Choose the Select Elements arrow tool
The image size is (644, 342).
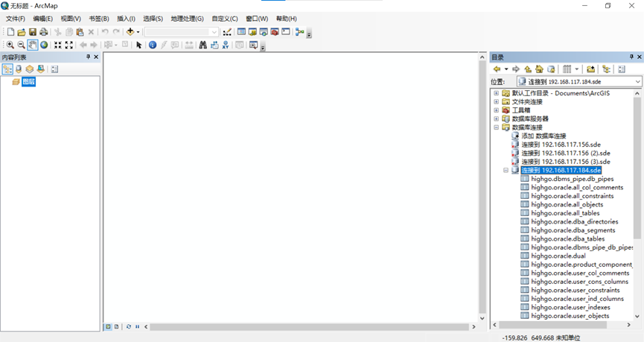click(x=138, y=45)
